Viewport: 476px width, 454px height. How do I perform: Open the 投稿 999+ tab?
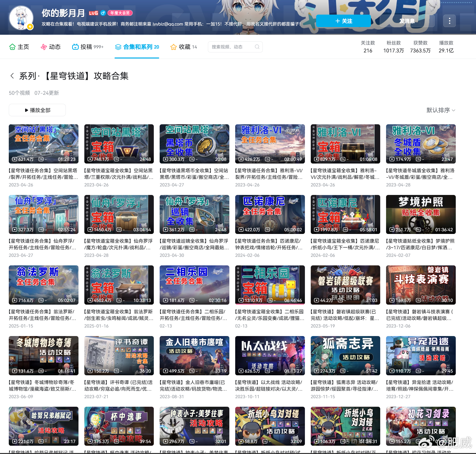pyautogui.click(x=88, y=47)
